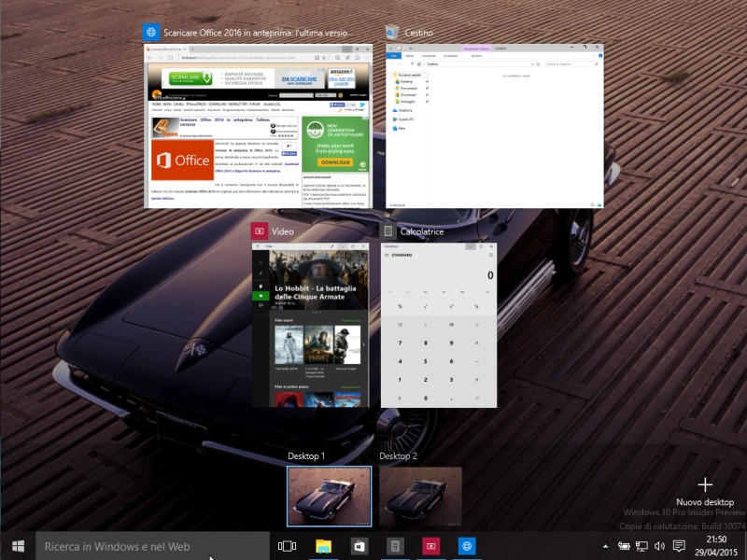Click the volume speaker tray icon

(660, 546)
